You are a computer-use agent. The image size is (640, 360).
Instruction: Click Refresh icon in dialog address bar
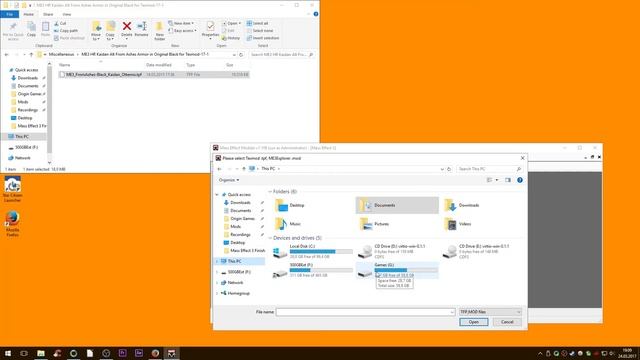coord(449,169)
